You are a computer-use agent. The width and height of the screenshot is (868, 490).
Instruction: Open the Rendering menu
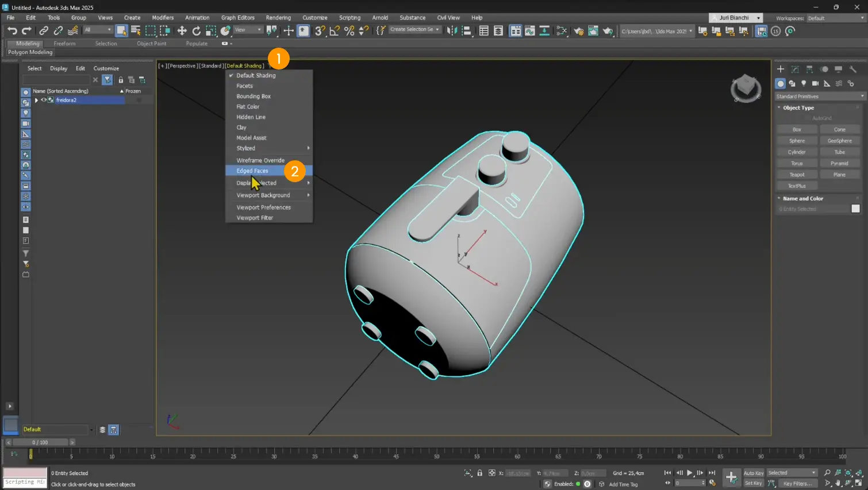coord(278,18)
